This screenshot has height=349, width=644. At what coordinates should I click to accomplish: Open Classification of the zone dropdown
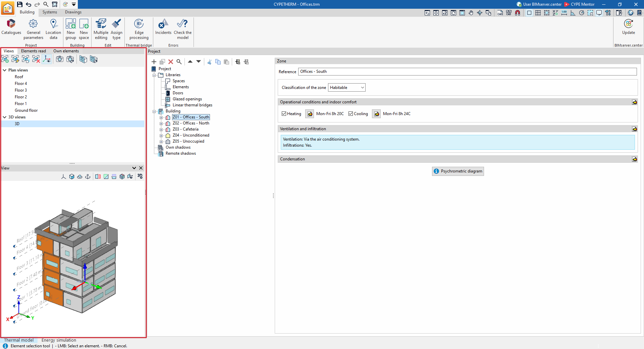click(347, 88)
